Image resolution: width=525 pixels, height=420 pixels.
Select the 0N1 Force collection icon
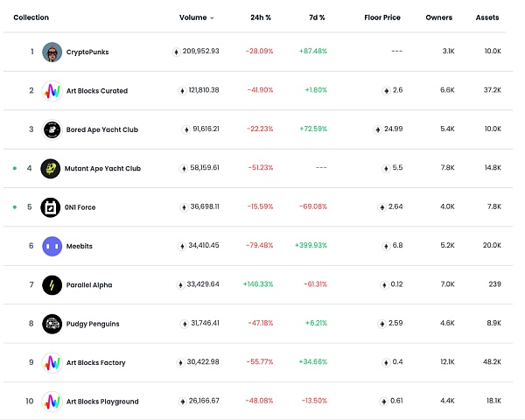pyautogui.click(x=51, y=207)
